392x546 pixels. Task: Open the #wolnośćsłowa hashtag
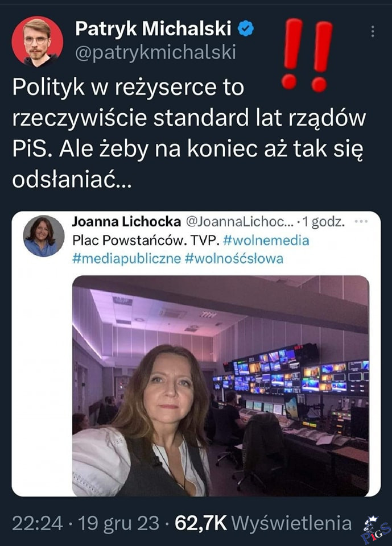(x=234, y=259)
